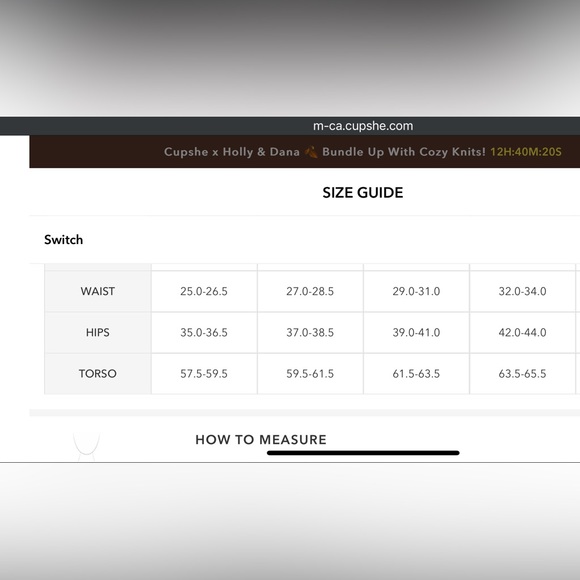The height and width of the screenshot is (580, 580).
Task: Select the TORSO row header
Action: click(98, 373)
